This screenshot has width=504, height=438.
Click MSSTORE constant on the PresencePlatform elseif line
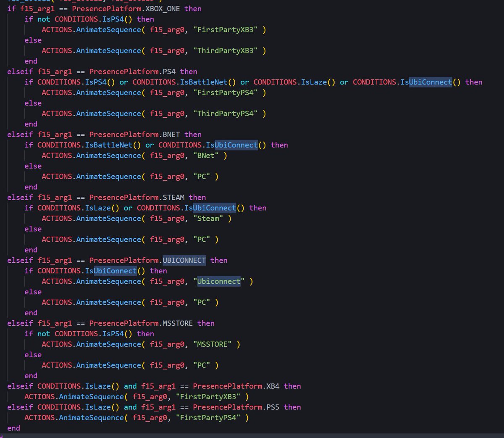point(178,323)
